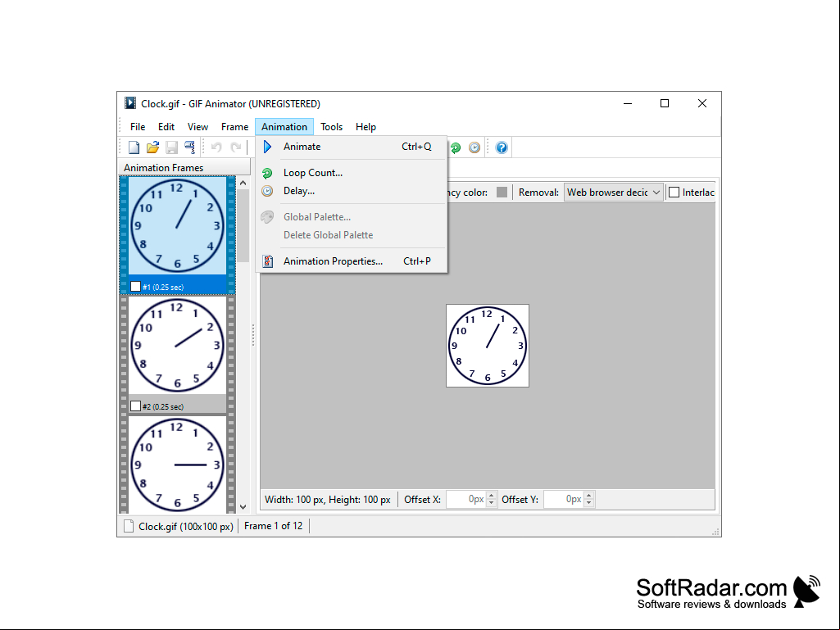Viewport: 840px width, 630px height.
Task: Click the Redo arrow in toolbar
Action: coord(235,147)
